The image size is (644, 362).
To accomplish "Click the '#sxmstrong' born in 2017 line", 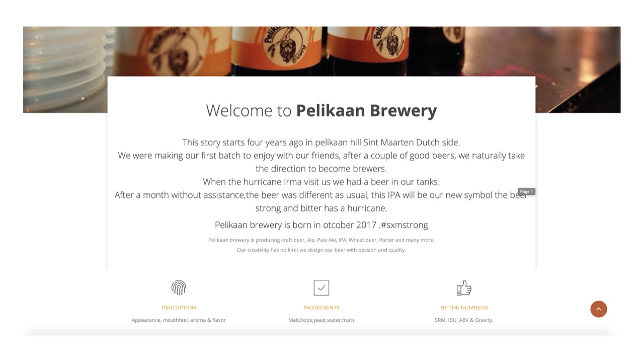I will (x=321, y=225).
